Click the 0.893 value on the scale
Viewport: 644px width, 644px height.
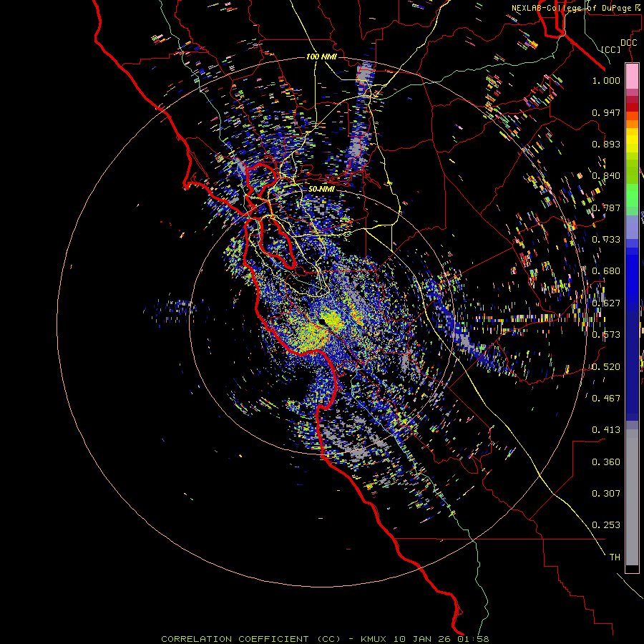tap(606, 144)
